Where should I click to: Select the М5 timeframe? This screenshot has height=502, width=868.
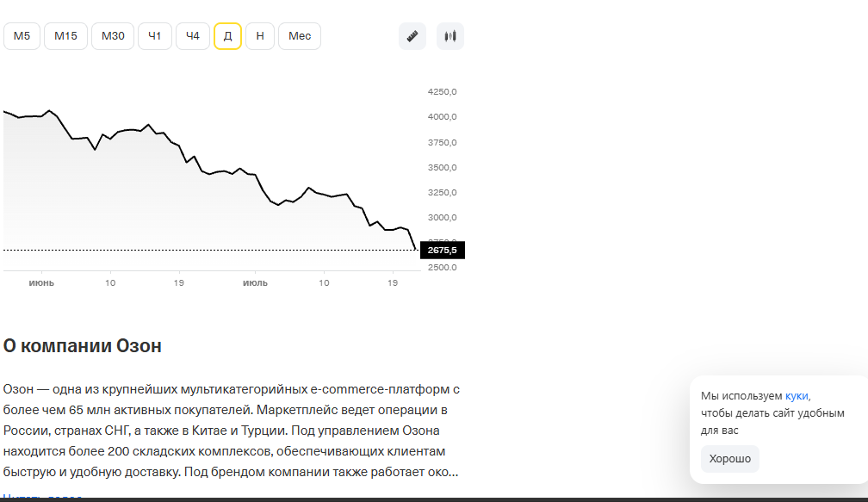pyautogui.click(x=22, y=36)
